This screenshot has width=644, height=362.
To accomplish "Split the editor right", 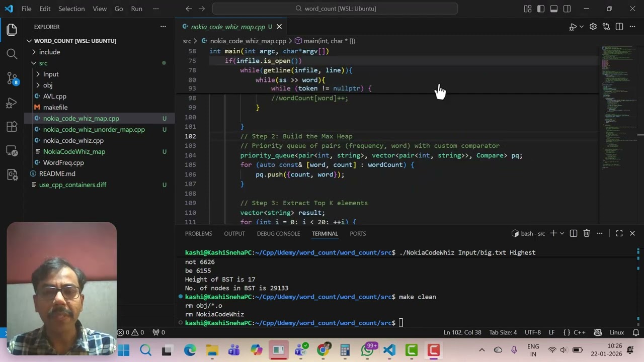I will click(x=619, y=27).
